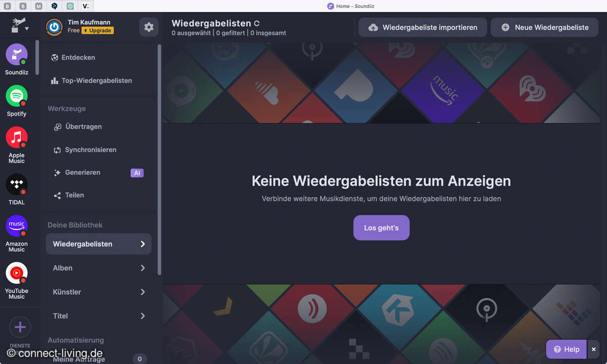This screenshot has height=364, width=607.
Task: Open the pinned browser tab V
Action: point(86,6)
